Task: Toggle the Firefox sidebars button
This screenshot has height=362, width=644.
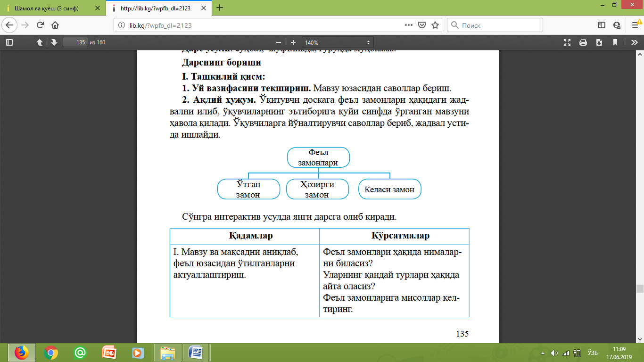Action: coord(601,25)
